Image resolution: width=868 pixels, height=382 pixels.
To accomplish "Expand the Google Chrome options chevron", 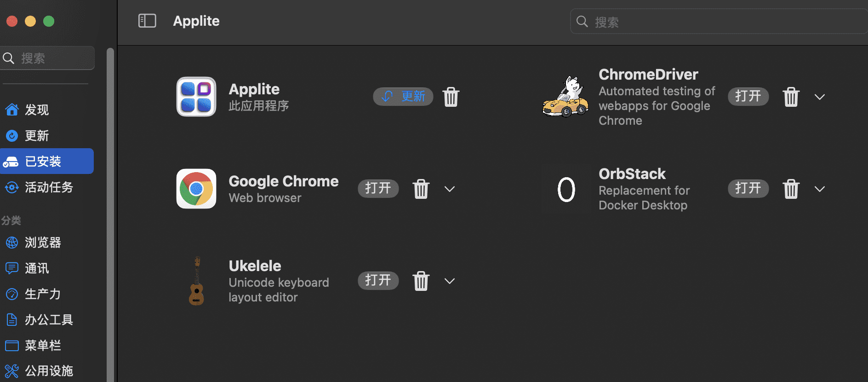I will [449, 189].
